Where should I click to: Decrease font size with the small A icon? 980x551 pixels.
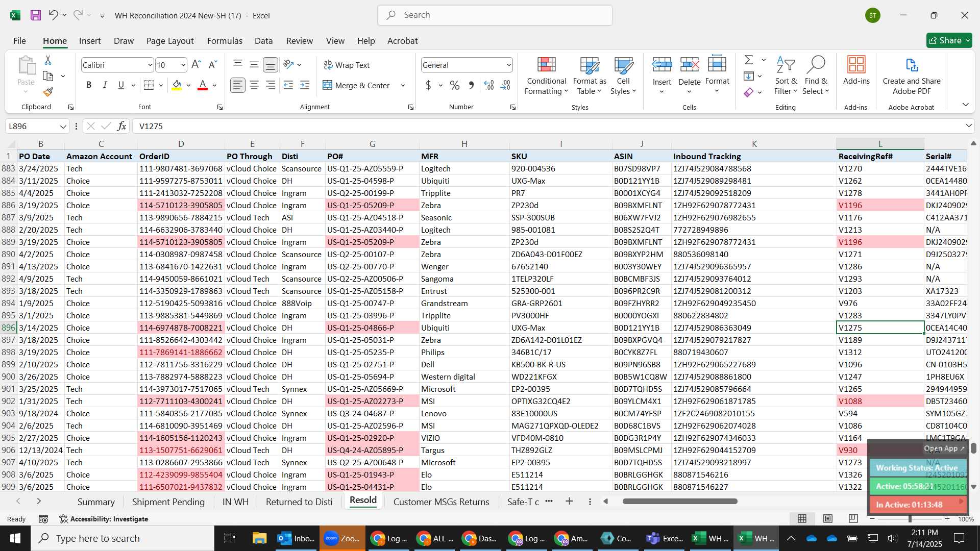click(213, 65)
